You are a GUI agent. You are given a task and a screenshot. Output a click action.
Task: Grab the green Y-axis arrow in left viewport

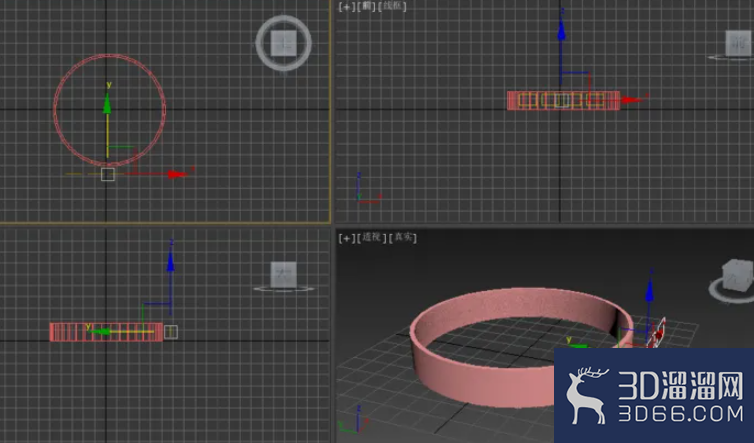click(x=100, y=331)
